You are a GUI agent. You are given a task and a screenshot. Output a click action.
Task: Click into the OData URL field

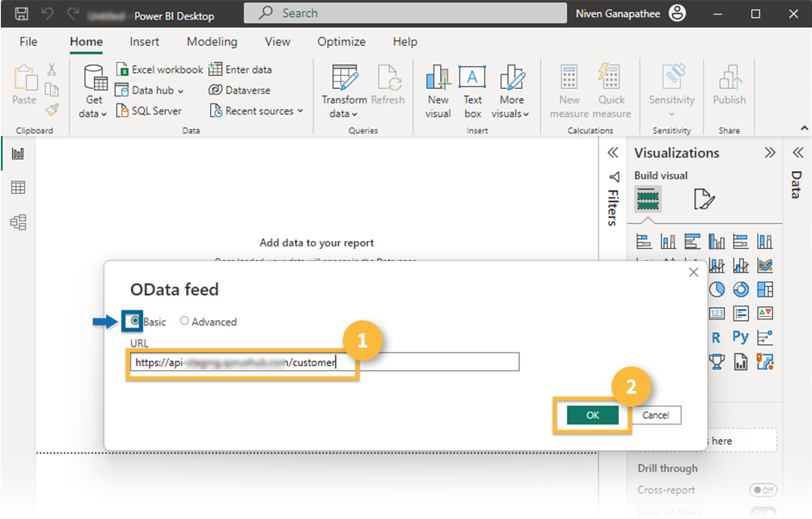click(324, 362)
